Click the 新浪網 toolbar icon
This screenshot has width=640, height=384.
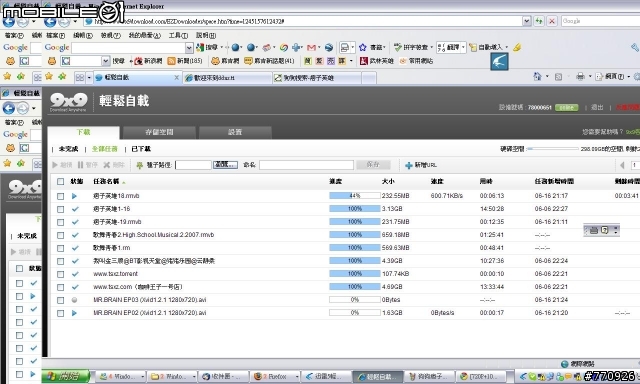pyautogui.click(x=139, y=61)
